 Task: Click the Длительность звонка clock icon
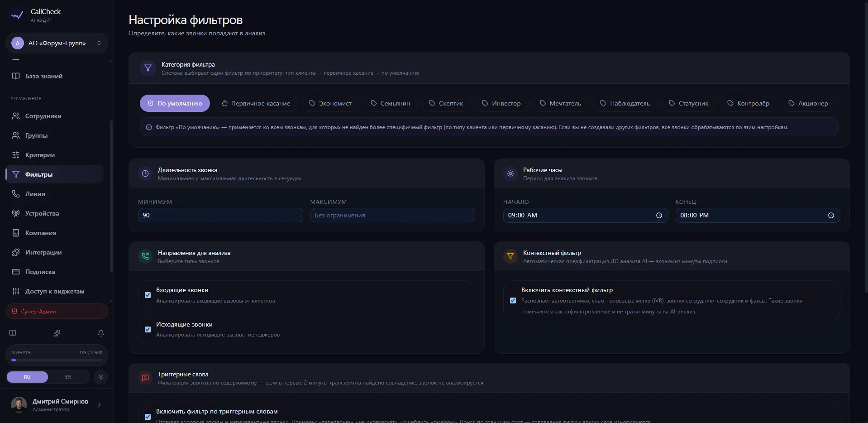(145, 173)
